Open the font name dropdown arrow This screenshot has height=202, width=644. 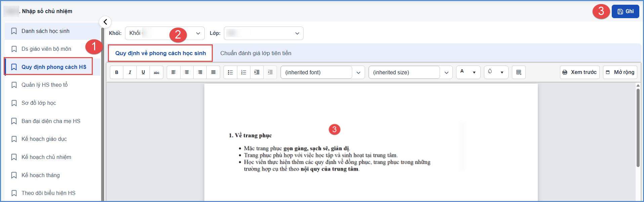(358, 73)
